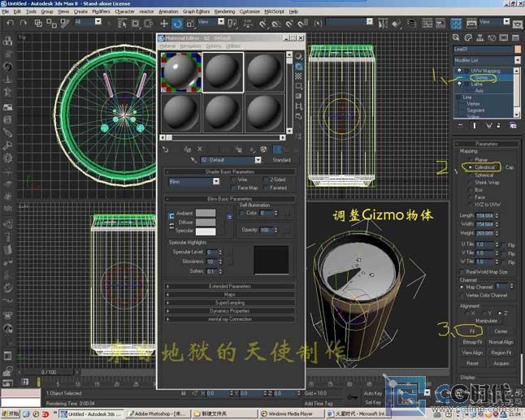Viewport: 525px width, 420px height.
Task: Click Reset Map delete X in Material Editor
Action: [x=200, y=149]
